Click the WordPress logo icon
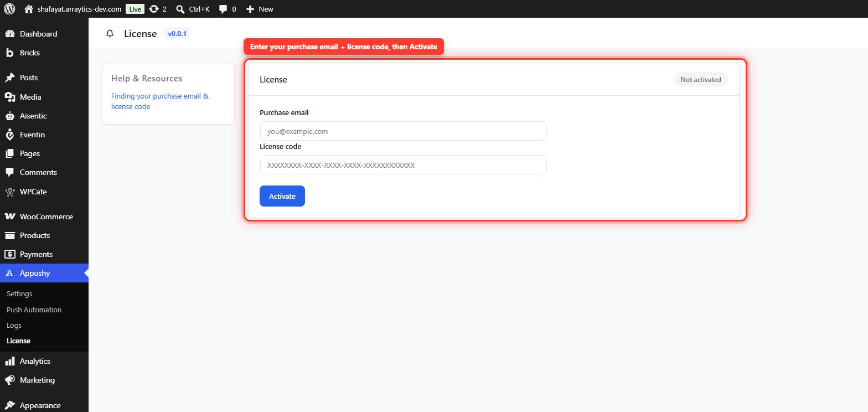The image size is (868, 412). point(9,9)
